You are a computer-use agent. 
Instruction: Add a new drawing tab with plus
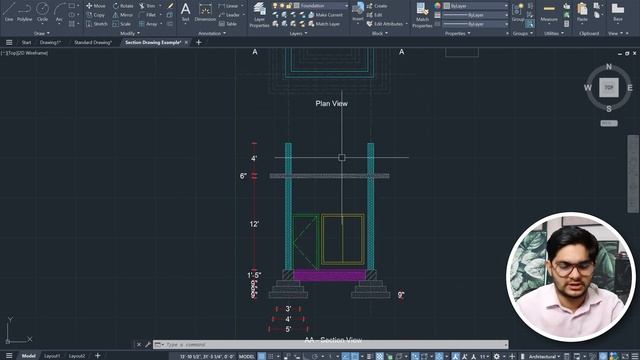(199, 42)
